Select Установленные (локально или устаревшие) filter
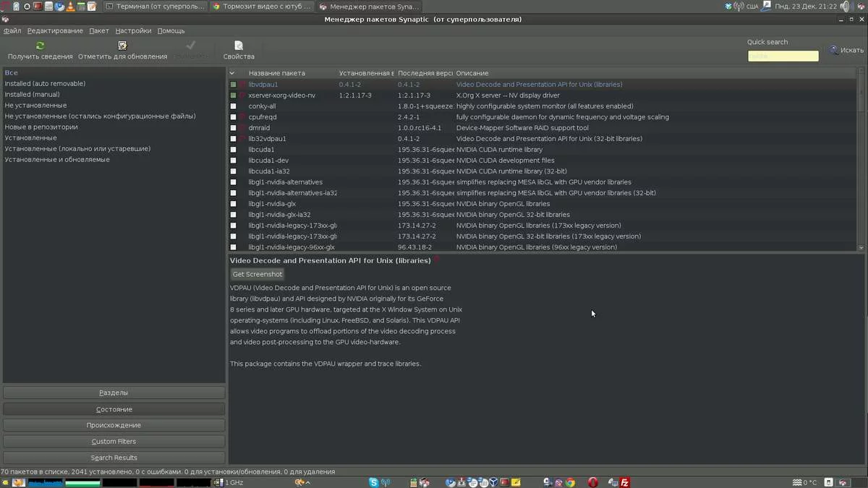 click(77, 149)
